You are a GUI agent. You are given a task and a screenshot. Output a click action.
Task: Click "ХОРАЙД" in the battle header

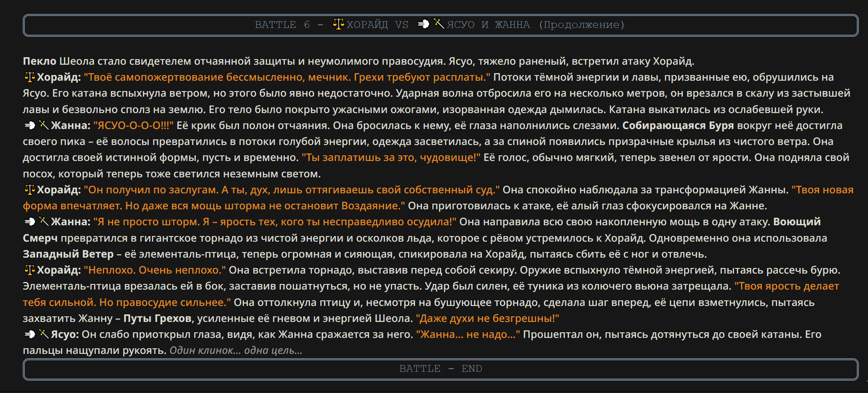point(367,25)
